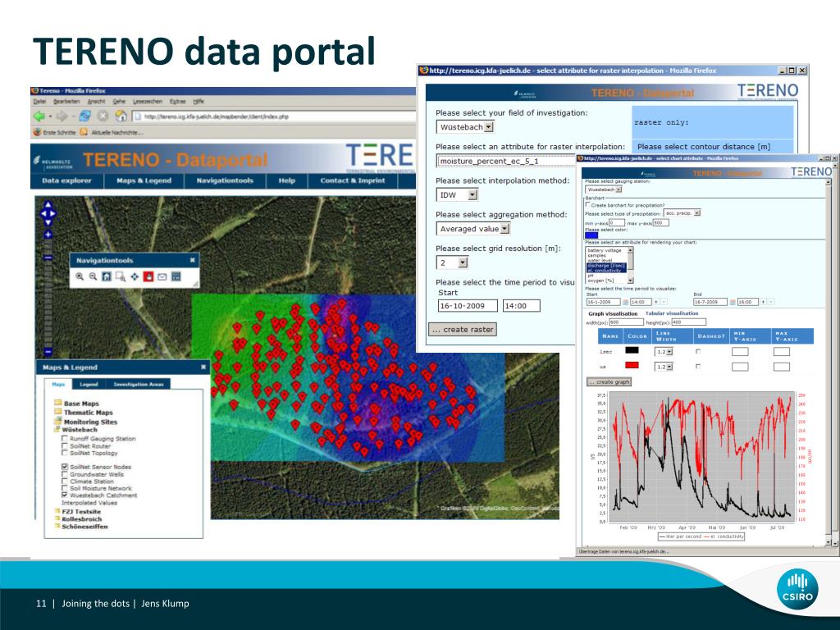Open the Averaged value aggregation dropdown
Screen dimensions: 840x630
pyautogui.click(x=472, y=229)
